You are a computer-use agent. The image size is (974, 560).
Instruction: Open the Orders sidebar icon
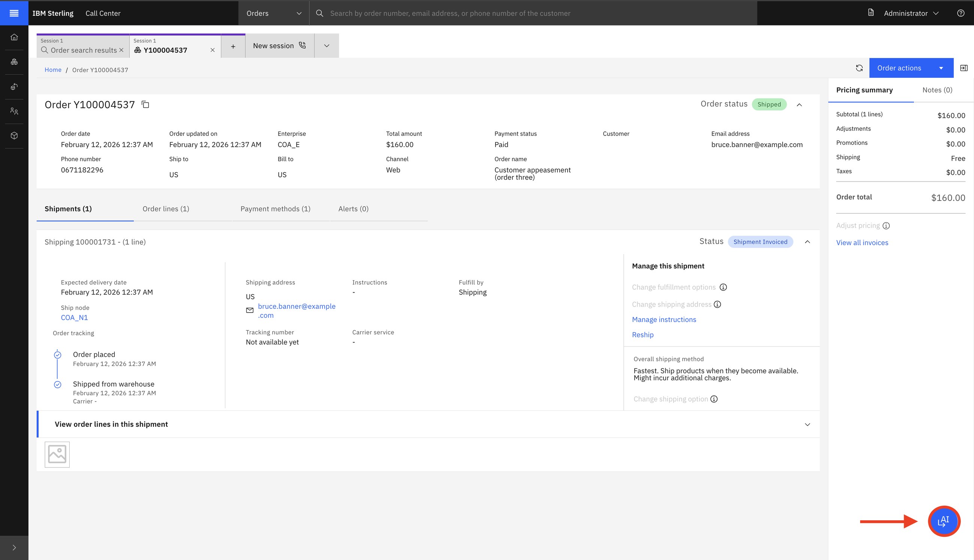(14, 61)
